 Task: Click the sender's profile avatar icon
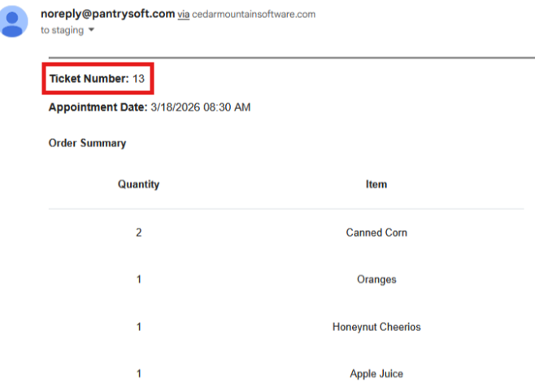point(13,20)
